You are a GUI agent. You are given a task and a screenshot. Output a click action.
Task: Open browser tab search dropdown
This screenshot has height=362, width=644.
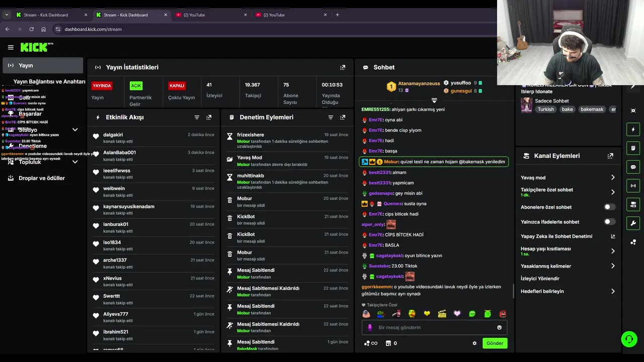[7, 15]
